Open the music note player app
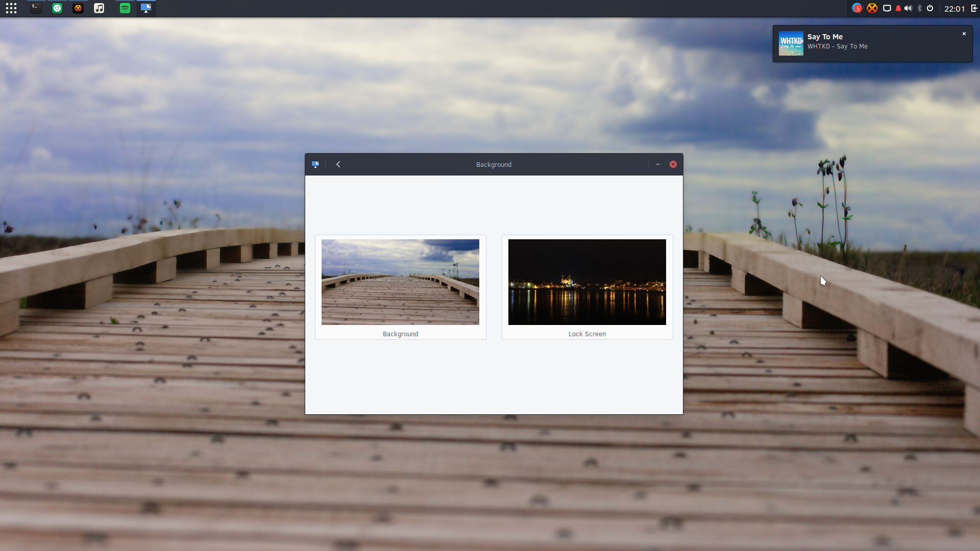The width and height of the screenshot is (980, 551). (x=99, y=8)
